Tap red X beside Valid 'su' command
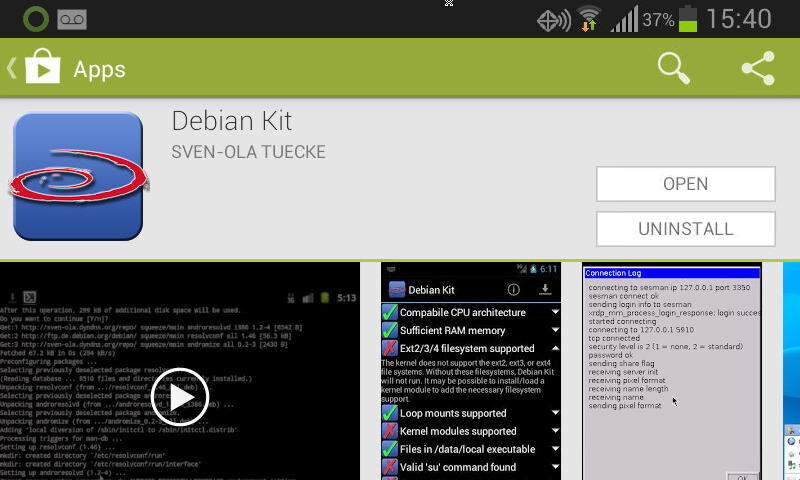800x480 pixels. tap(390, 467)
